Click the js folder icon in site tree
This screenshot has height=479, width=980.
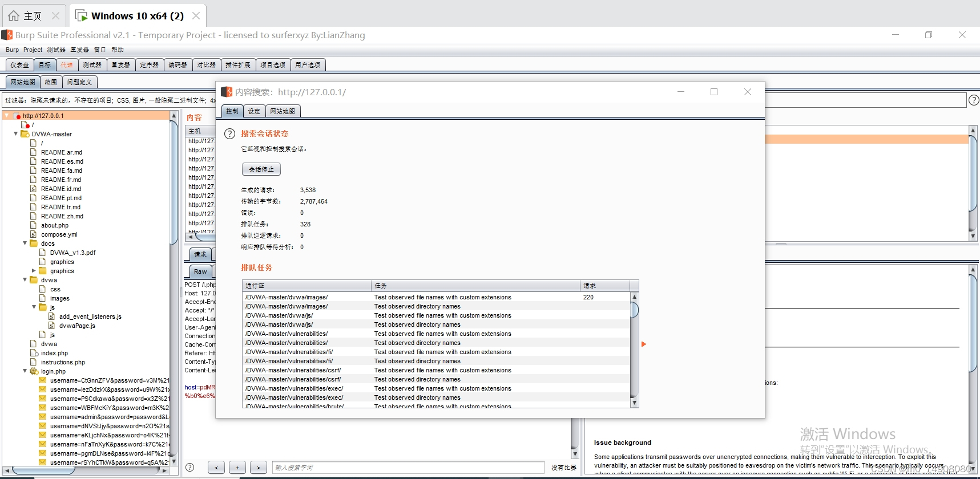point(43,307)
